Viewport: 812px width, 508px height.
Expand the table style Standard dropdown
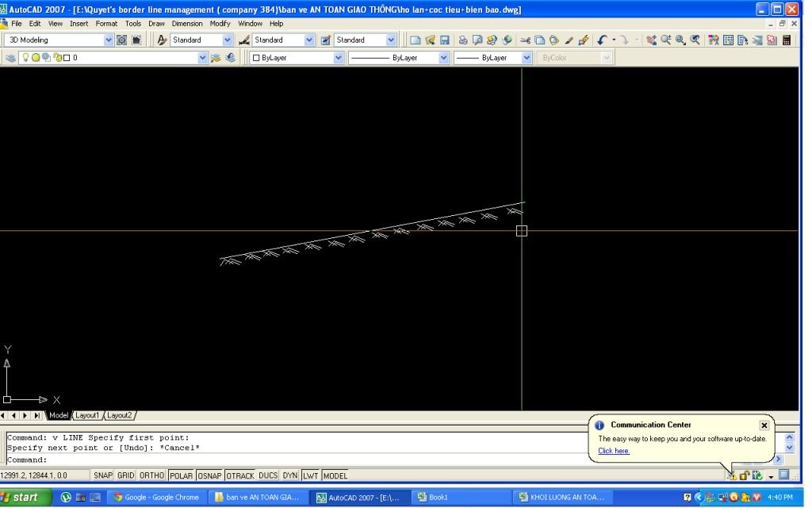[391, 40]
